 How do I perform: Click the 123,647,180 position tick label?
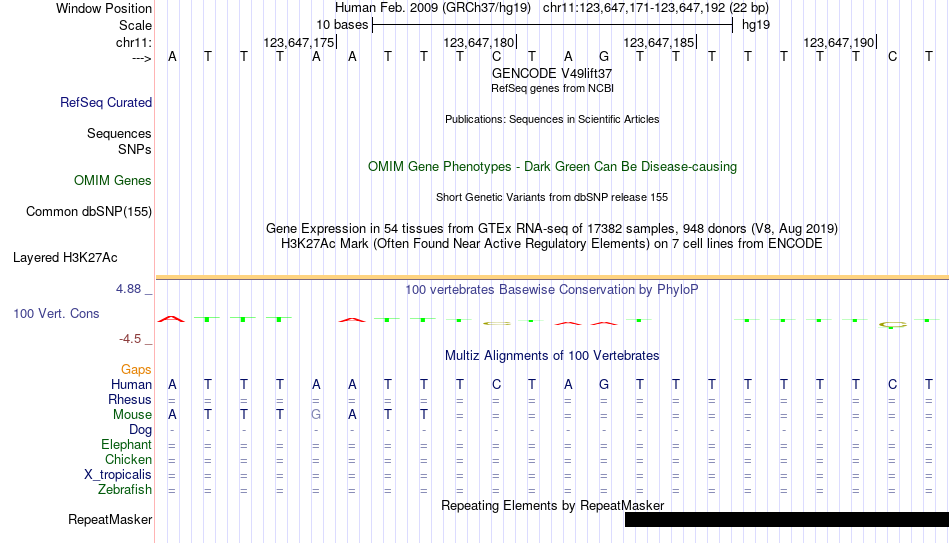(479, 42)
